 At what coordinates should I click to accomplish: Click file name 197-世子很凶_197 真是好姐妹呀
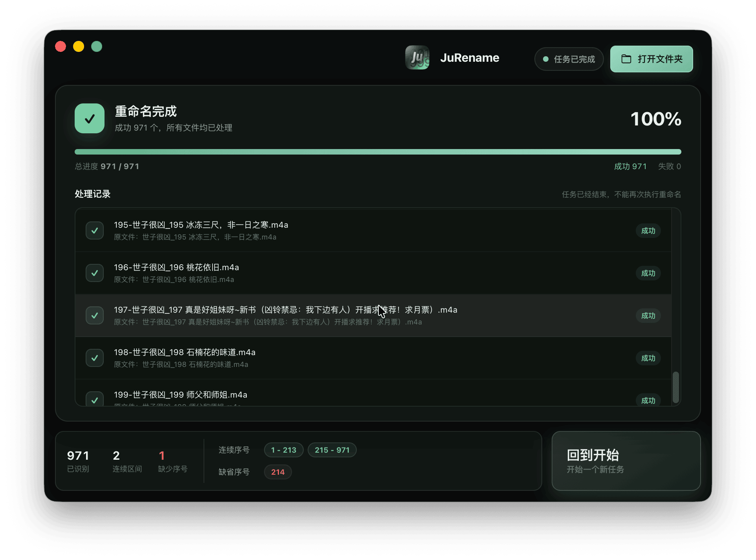coord(285,310)
